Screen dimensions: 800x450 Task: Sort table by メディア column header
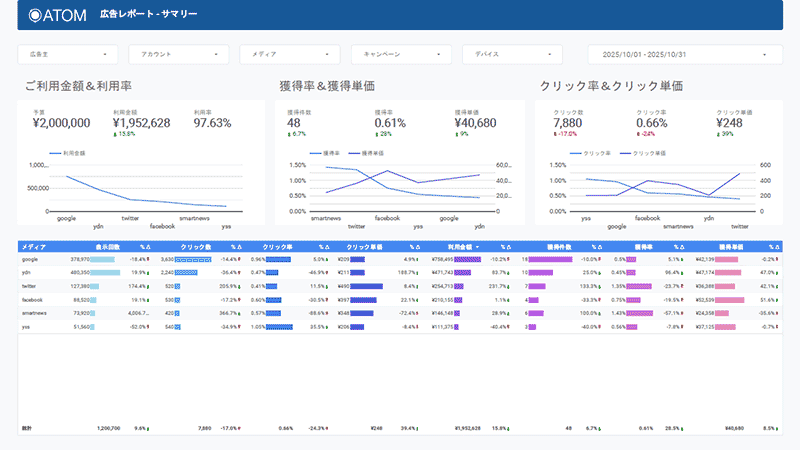[x=33, y=246]
